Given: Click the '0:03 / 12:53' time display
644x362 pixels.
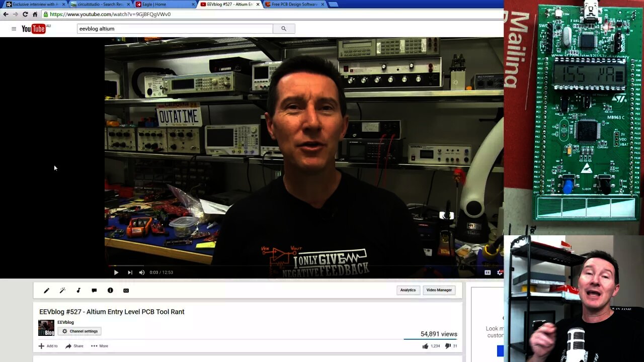Looking at the screenshot, I should click(161, 273).
